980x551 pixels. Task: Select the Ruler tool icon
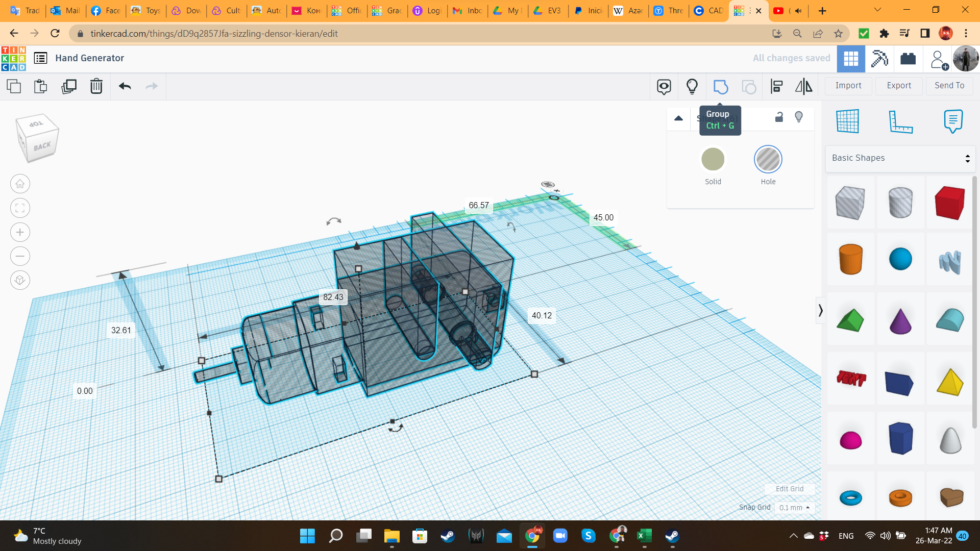click(900, 121)
